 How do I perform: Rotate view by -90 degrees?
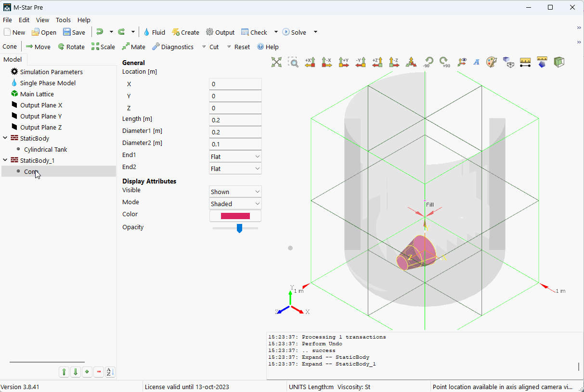point(428,62)
